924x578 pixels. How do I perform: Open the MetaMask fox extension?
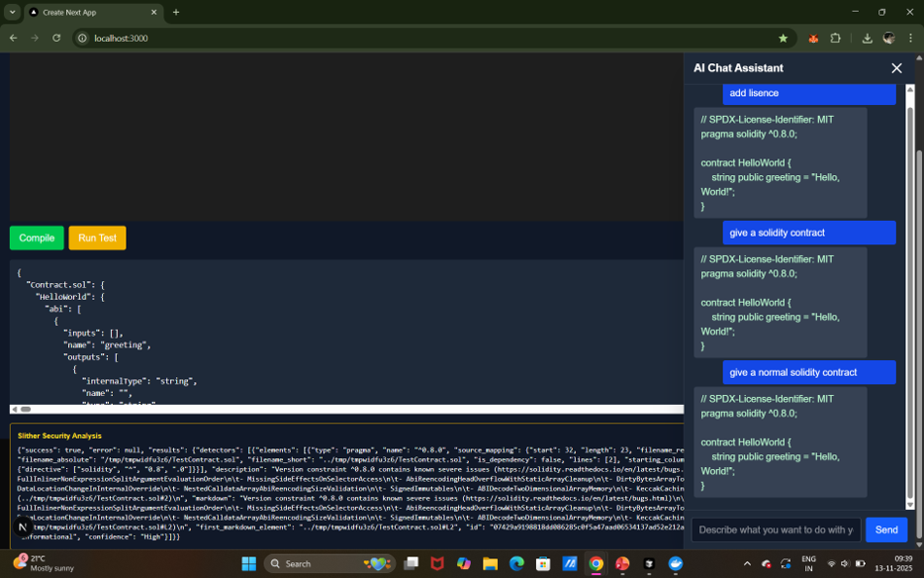813,39
